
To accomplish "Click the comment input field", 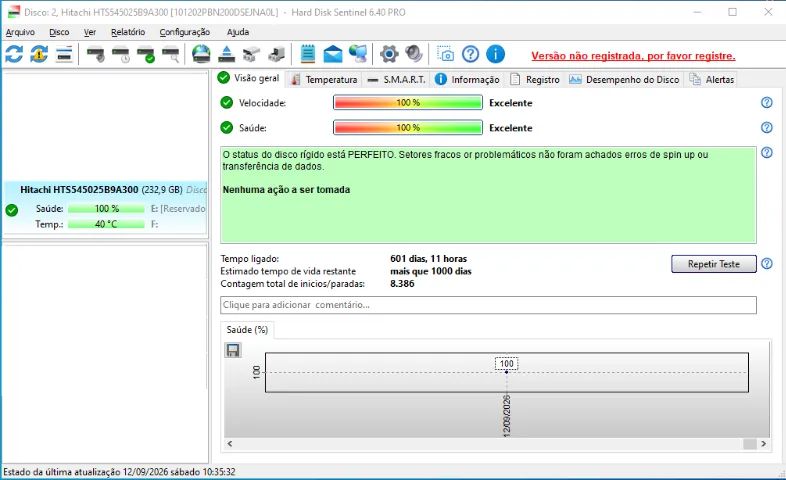I will click(x=488, y=305).
